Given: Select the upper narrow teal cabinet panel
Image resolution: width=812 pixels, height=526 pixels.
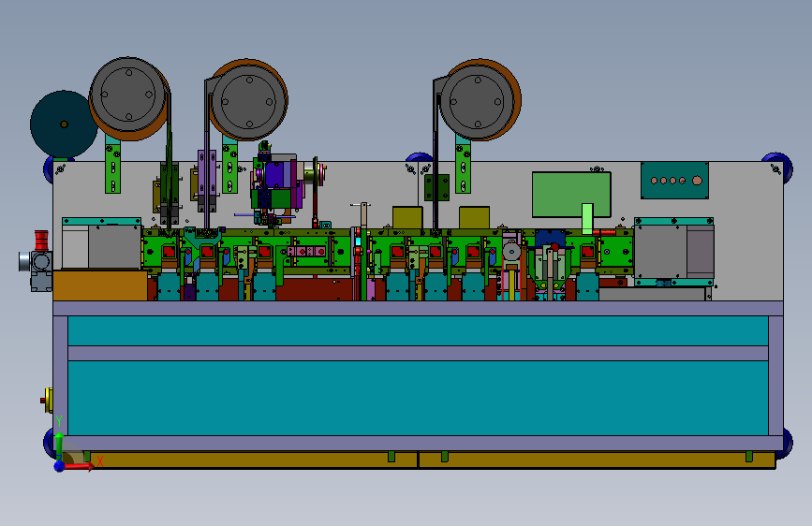Looking at the screenshot, I should pos(418,330).
